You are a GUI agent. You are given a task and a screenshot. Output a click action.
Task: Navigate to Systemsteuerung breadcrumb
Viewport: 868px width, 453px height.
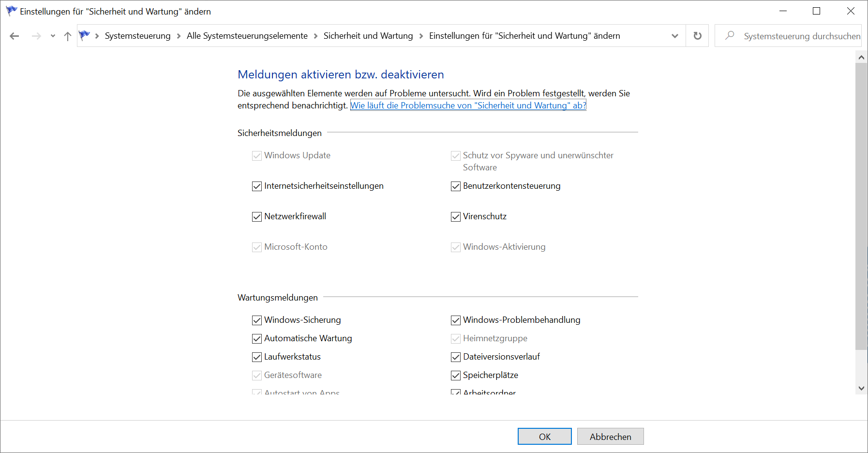138,36
